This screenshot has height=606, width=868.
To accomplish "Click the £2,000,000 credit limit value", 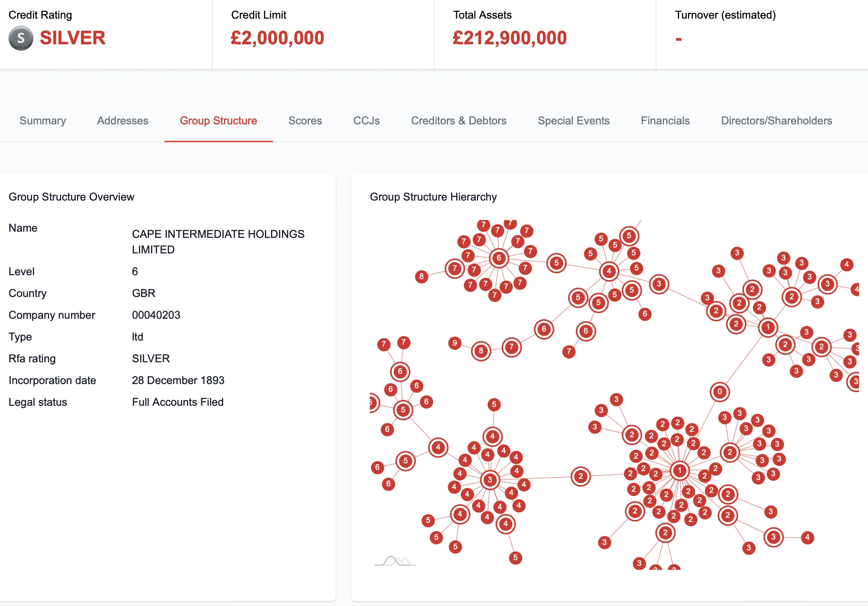I will point(277,38).
